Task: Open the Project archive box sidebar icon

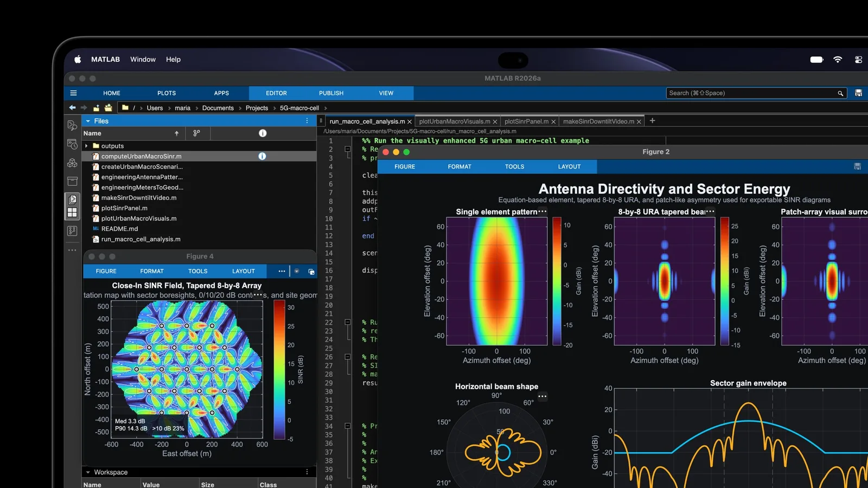Action: click(72, 181)
